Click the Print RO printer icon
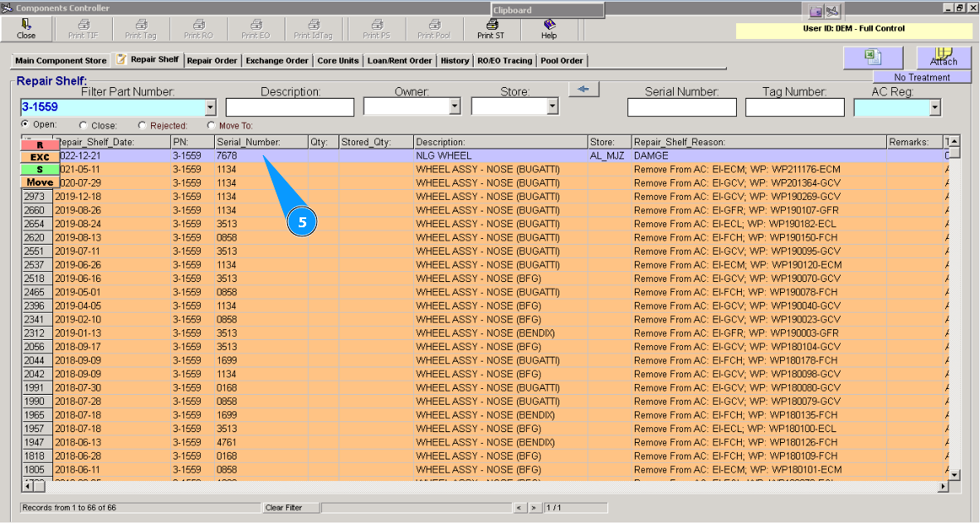Viewport: 980px width, 525px height. click(199, 29)
